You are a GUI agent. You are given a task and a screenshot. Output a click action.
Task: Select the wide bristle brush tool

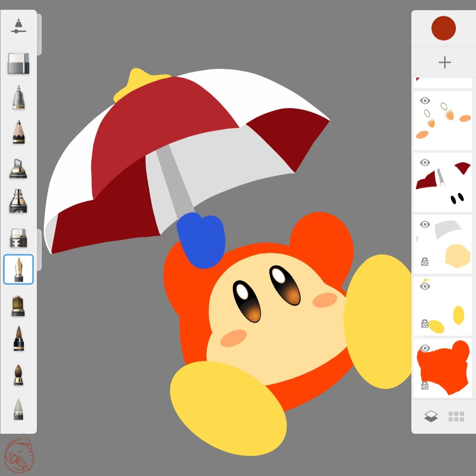coord(18,305)
